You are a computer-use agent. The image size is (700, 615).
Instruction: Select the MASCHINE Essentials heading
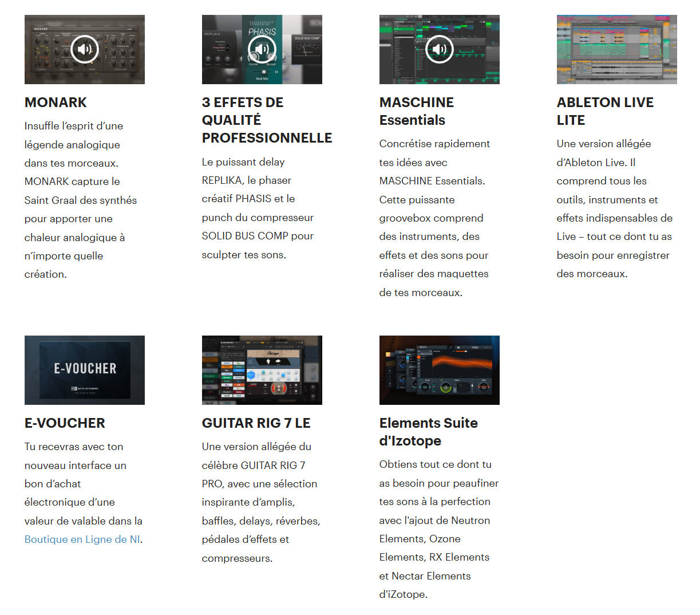click(417, 111)
